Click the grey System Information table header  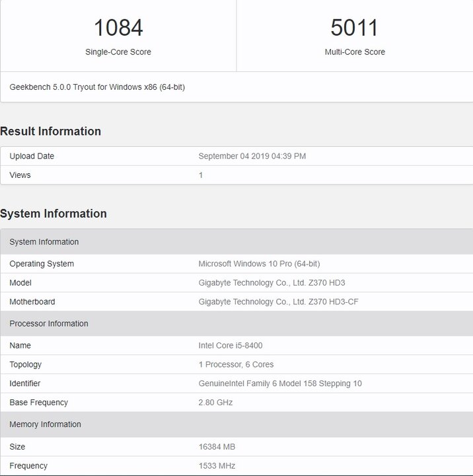(x=236, y=242)
